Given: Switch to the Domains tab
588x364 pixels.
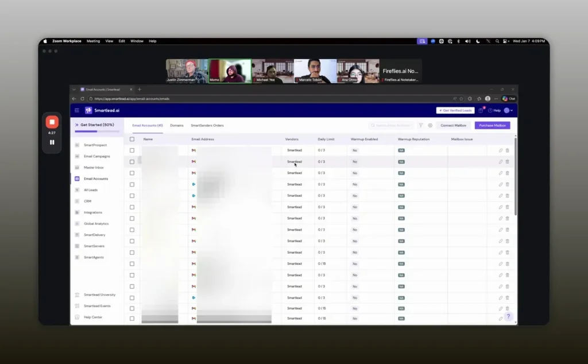Looking at the screenshot, I should (x=177, y=125).
